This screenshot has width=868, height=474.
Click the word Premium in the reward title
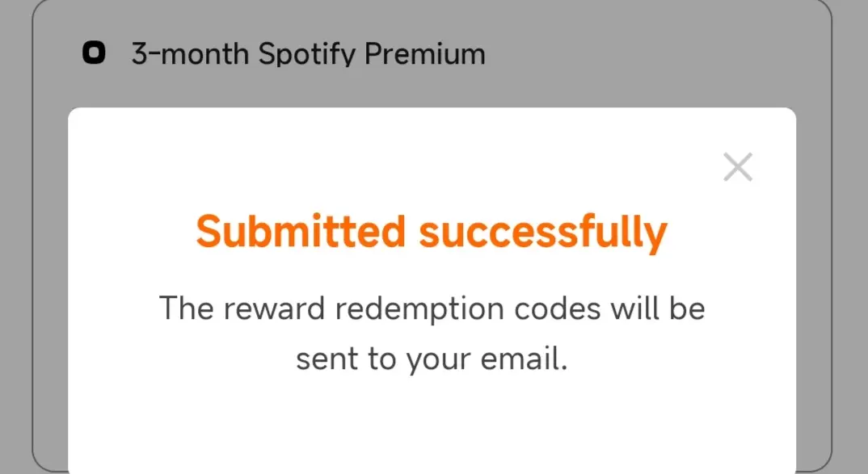pos(424,53)
